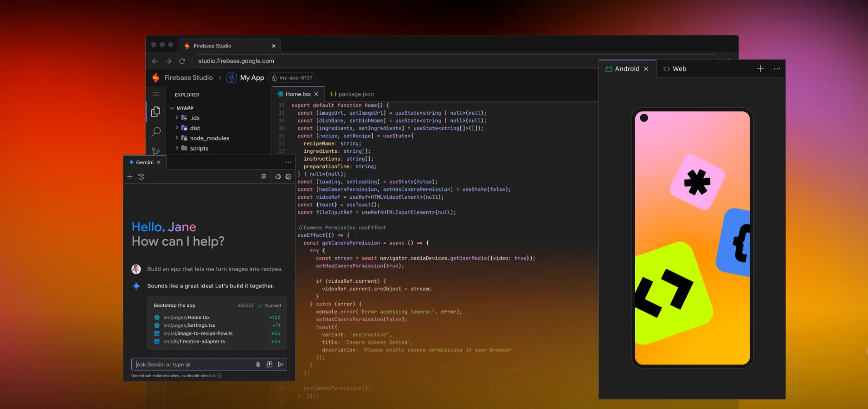
Task: Expand the dist folder
Action: pyautogui.click(x=195, y=128)
